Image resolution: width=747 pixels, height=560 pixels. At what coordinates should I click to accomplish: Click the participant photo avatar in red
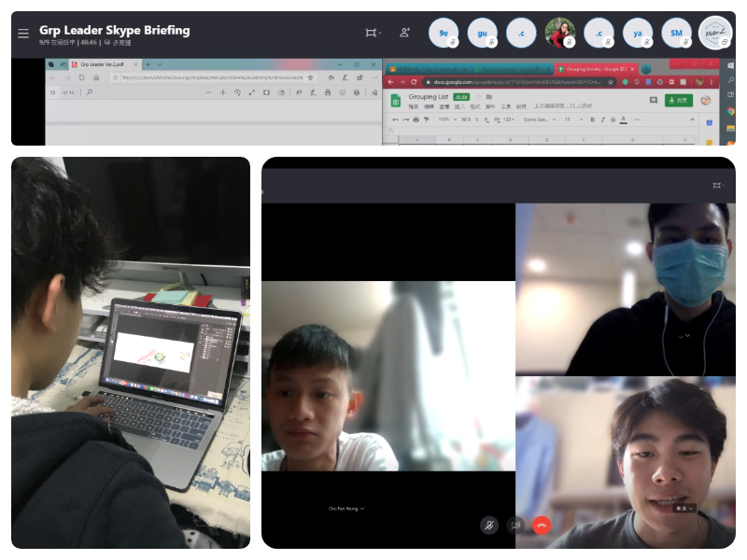point(559,33)
